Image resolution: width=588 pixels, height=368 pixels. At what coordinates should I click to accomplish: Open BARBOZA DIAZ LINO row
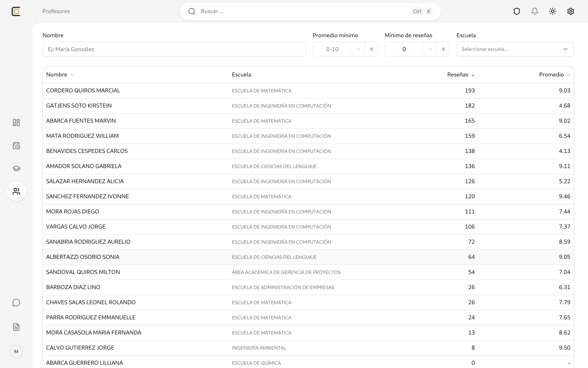[x=308, y=287]
